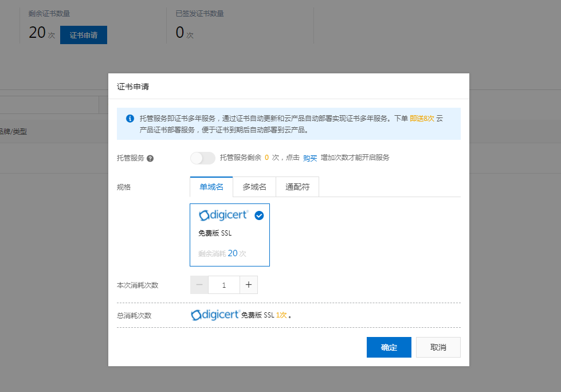Increase 本次消耗次数 with the plus button

[249, 285]
